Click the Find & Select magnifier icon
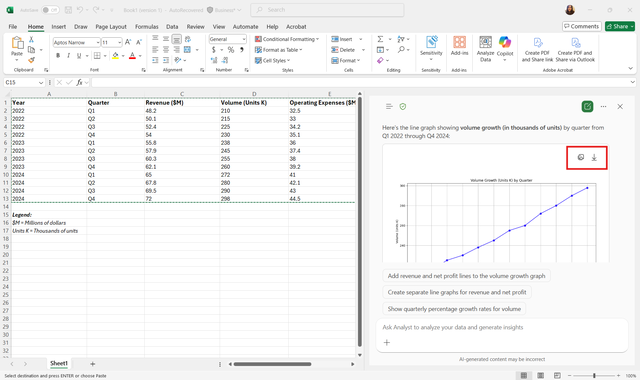Screen dimensions: 640x380 coord(401,50)
